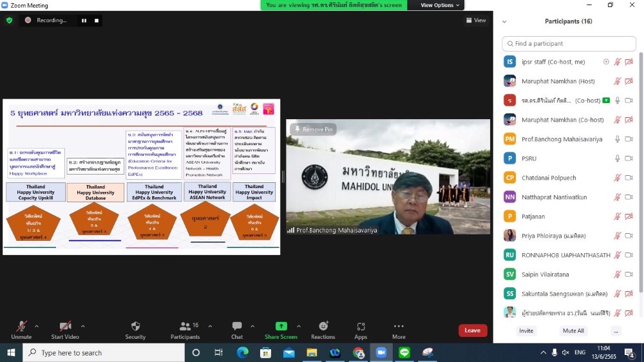Toggle the Participants panel

click(x=185, y=327)
